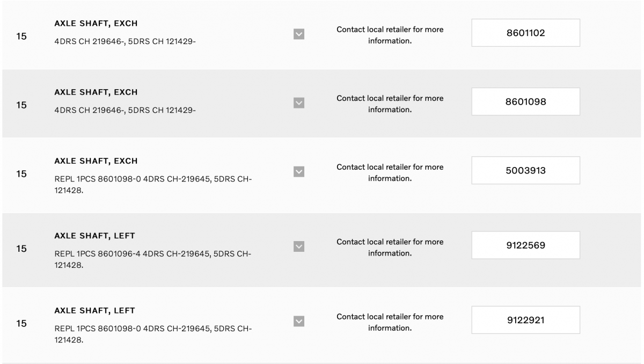Open the chevron dropdown for part 5003913
644x364 pixels.
[x=299, y=172]
